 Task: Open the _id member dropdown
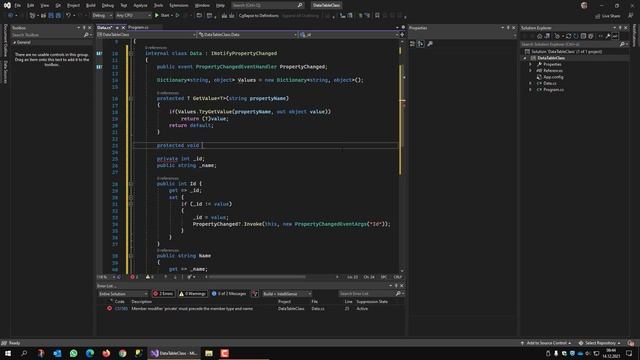click(x=349, y=35)
